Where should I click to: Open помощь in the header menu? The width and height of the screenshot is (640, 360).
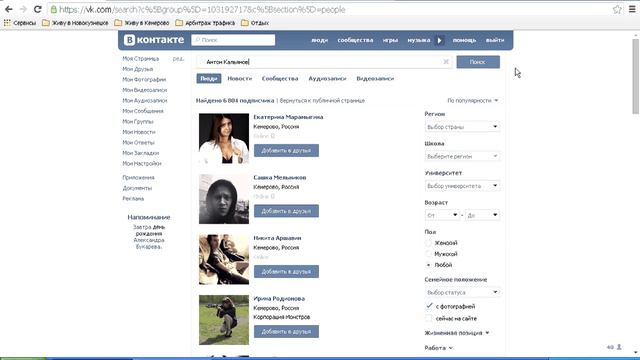pos(464,40)
